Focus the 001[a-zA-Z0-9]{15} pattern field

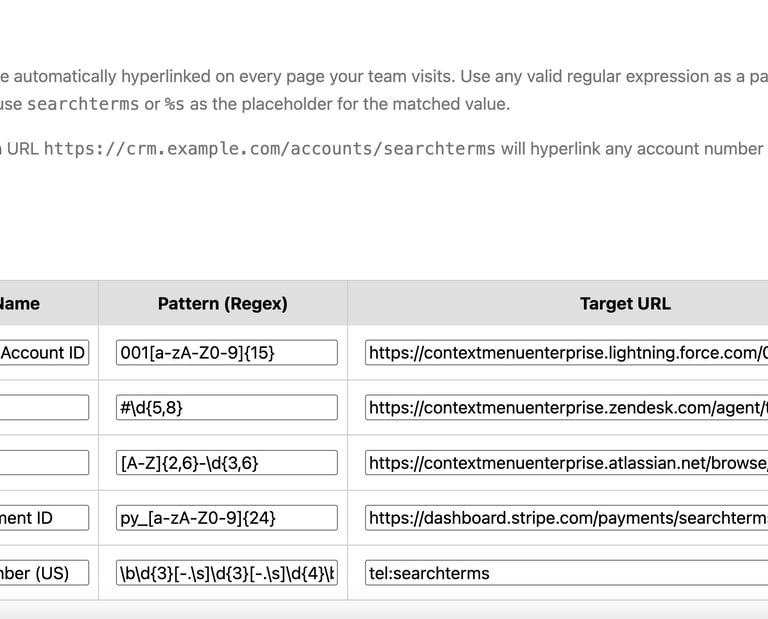[x=226, y=352]
